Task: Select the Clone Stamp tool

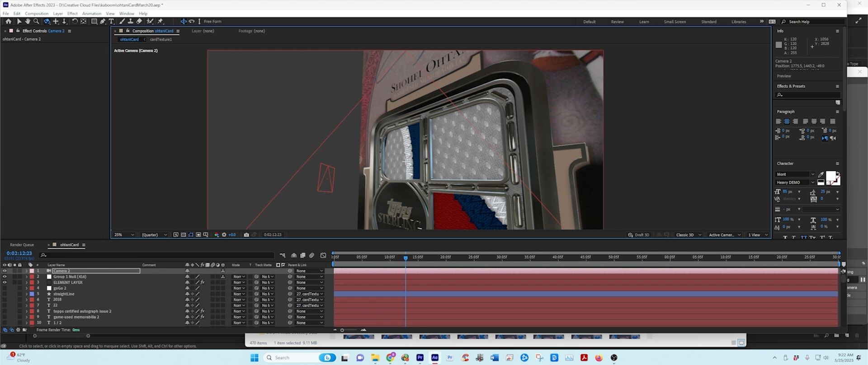Action: [x=130, y=21]
